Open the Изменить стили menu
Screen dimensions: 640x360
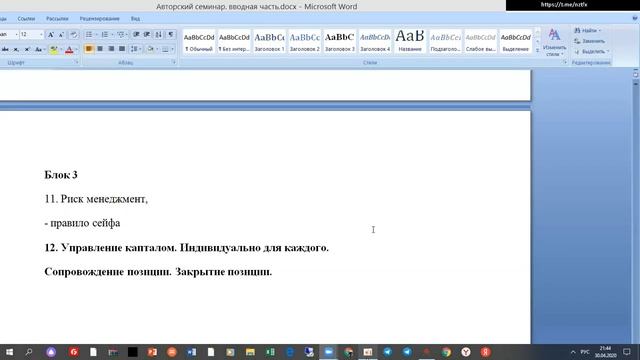click(x=554, y=42)
